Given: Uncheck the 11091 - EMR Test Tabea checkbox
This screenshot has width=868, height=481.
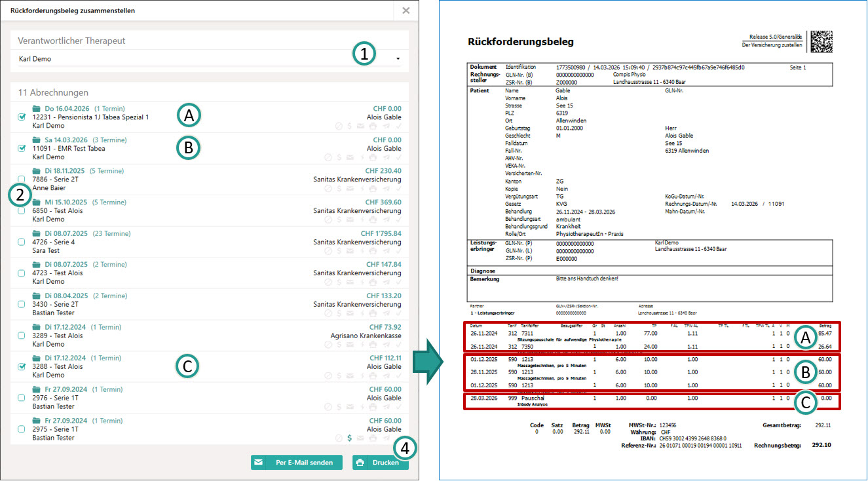Looking at the screenshot, I should pyautogui.click(x=22, y=149).
